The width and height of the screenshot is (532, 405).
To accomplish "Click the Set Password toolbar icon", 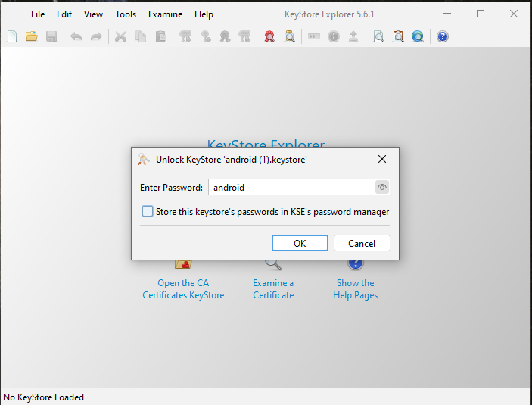I will 314,36.
